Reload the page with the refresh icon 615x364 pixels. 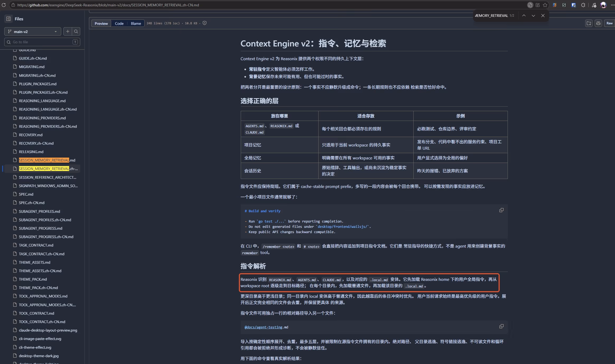click(x=4, y=5)
